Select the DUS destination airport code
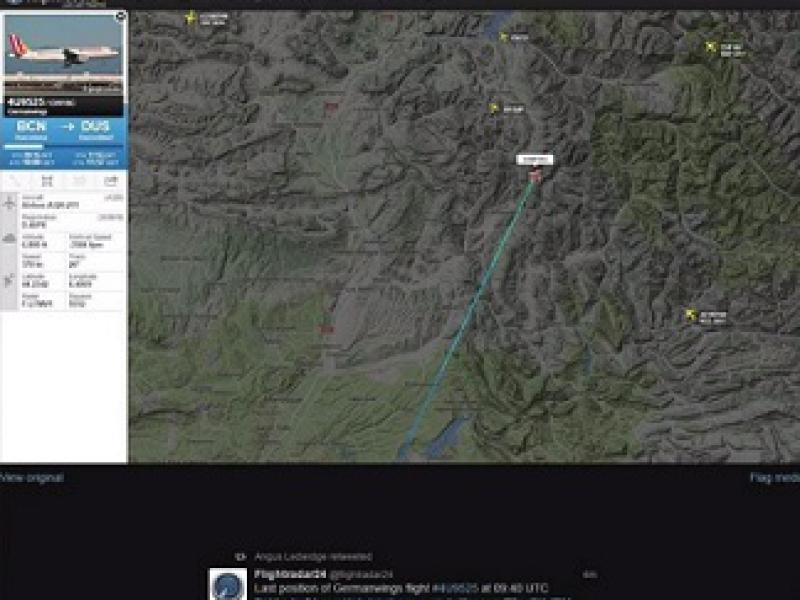 [95, 126]
